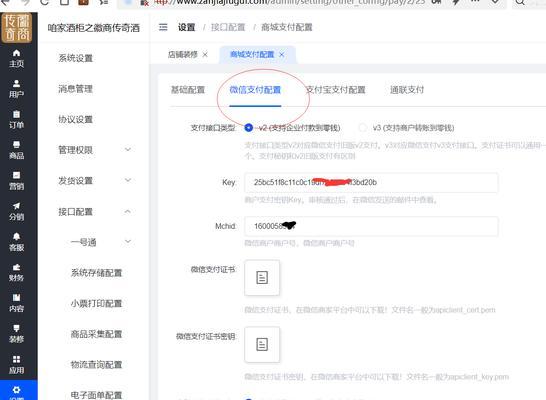Open the 用户 users section
Image resolution: width=546 pixels, height=400 pixels.
click(x=16, y=89)
